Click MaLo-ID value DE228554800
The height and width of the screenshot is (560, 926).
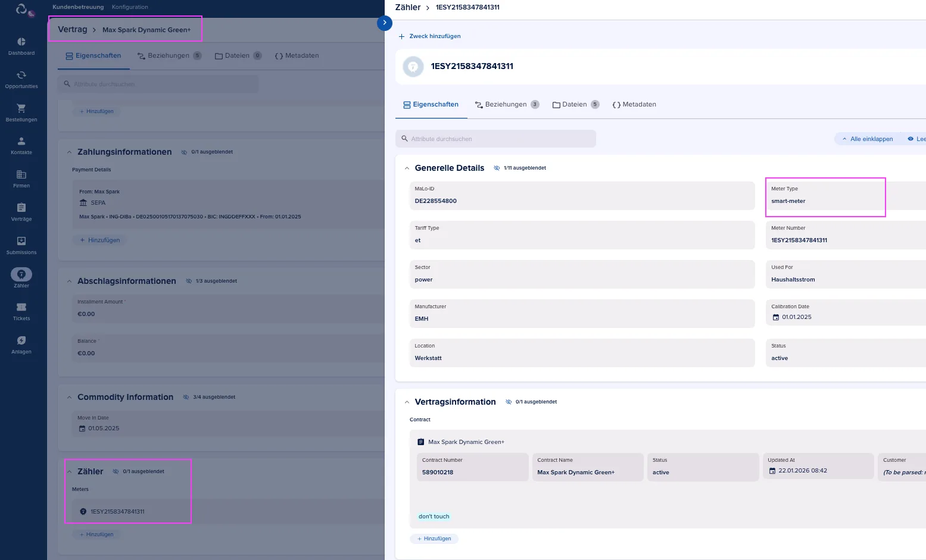click(436, 201)
